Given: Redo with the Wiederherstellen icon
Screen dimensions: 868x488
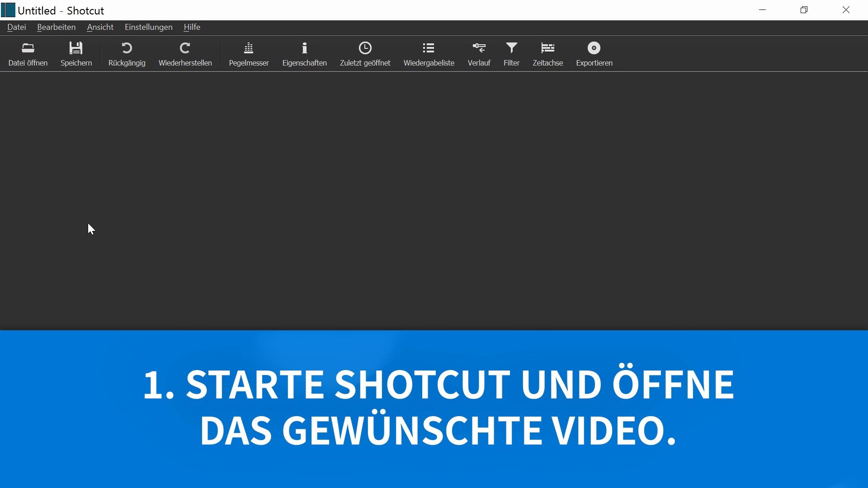Looking at the screenshot, I should click(185, 54).
